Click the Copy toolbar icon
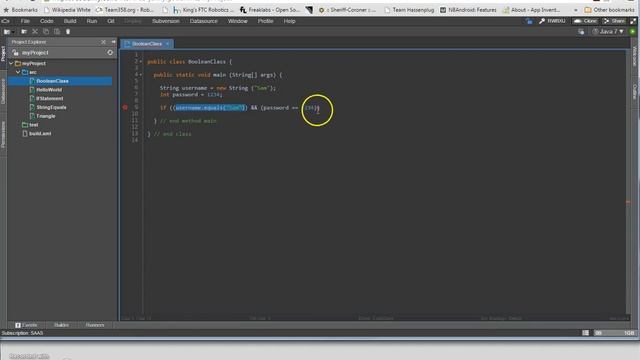This screenshot has height=360, width=640. point(46,31)
